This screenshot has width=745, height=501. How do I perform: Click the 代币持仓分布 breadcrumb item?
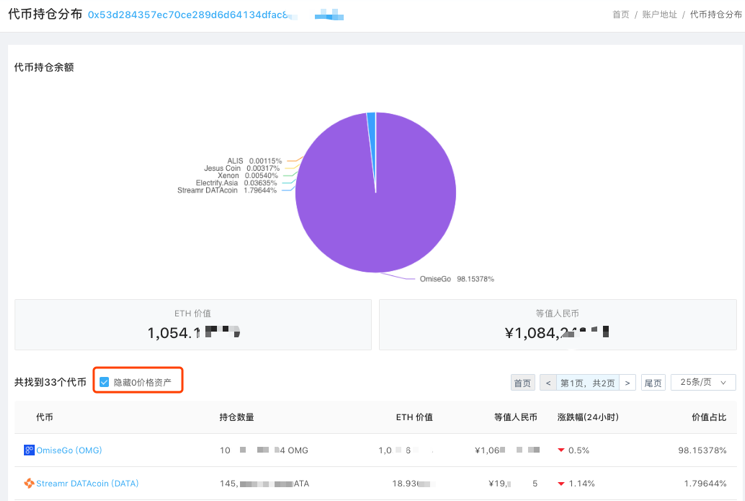716,15
